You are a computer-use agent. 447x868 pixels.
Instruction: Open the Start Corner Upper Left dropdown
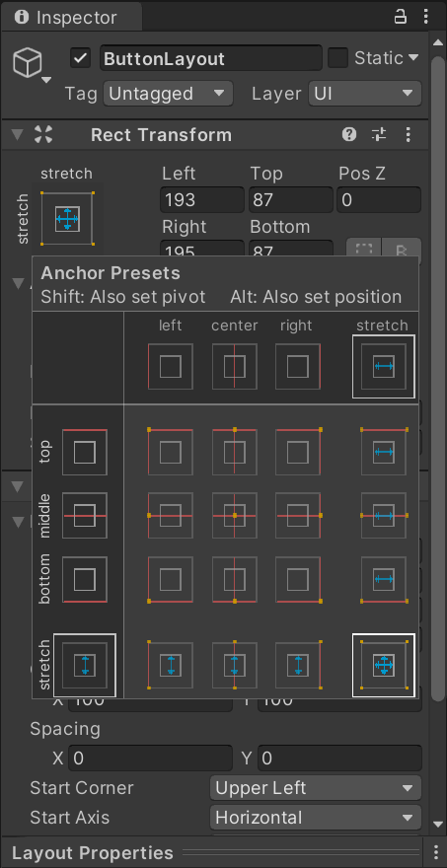[x=316, y=788]
